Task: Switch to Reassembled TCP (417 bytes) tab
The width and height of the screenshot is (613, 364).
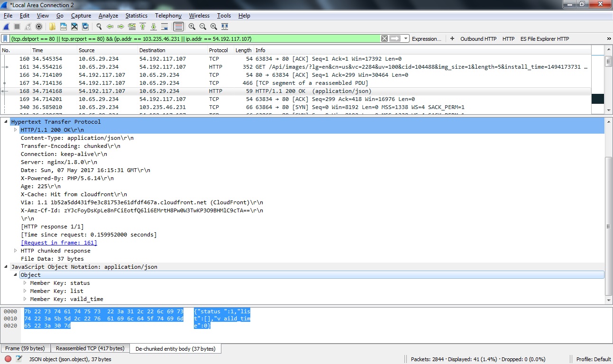Action: click(x=90, y=348)
